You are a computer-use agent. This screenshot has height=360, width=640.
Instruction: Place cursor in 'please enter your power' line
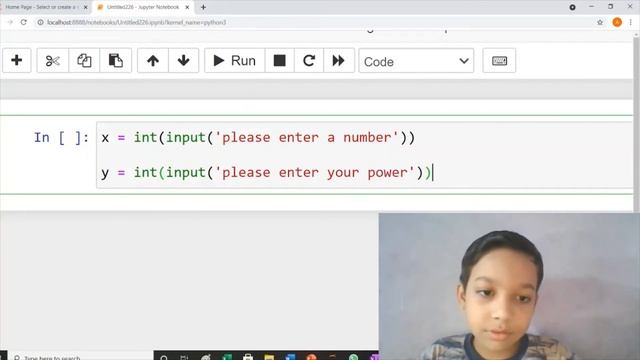266,173
